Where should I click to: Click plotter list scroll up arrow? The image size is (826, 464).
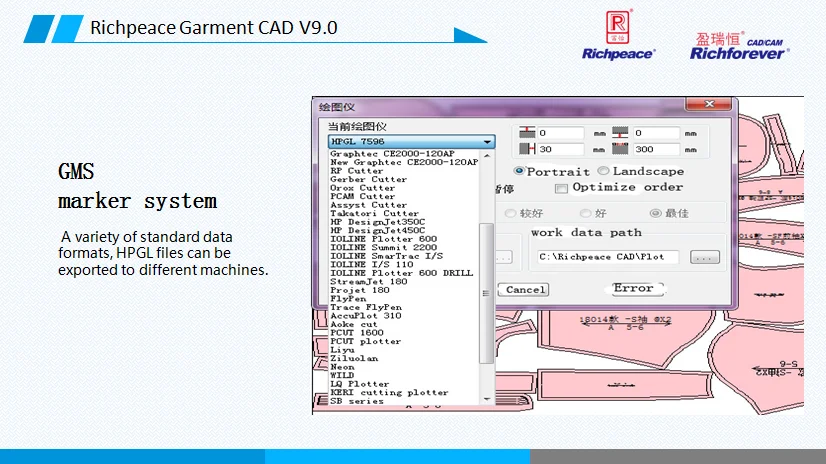487,155
